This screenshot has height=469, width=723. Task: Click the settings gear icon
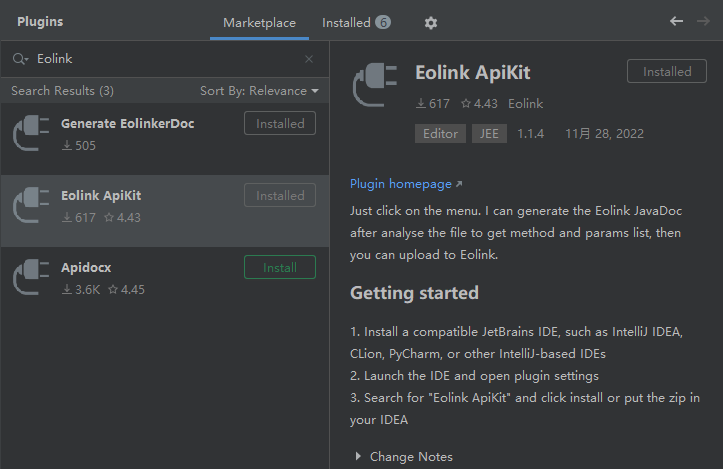(x=431, y=22)
